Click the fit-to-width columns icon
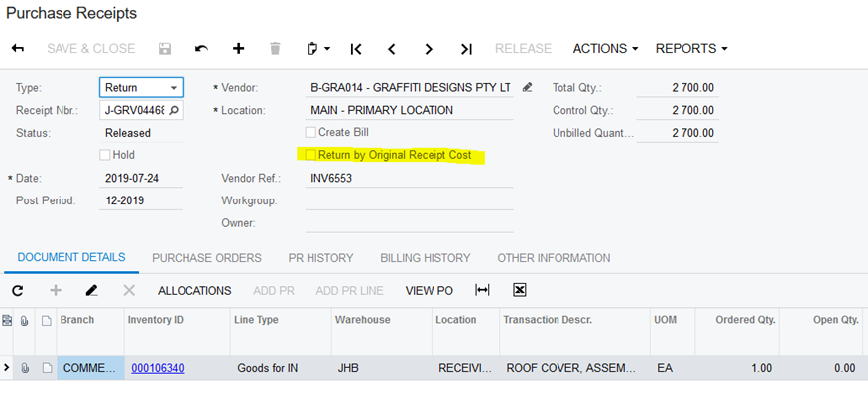The height and width of the screenshot is (398, 868). click(483, 290)
